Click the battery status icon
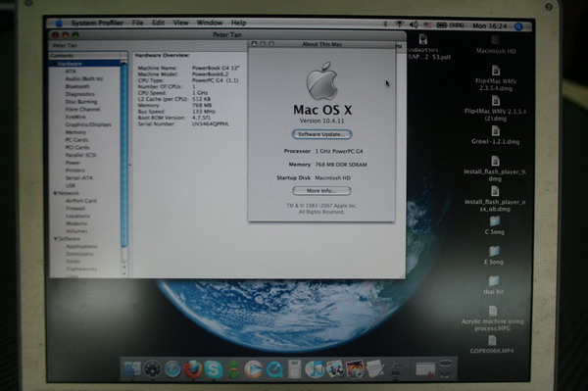 pyautogui.click(x=442, y=25)
